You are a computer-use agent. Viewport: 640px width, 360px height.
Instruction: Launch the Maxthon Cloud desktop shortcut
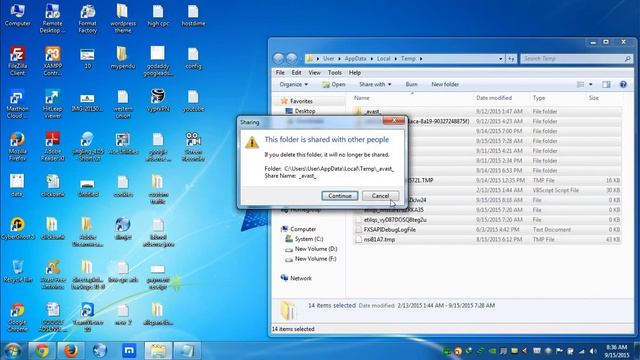(17, 104)
